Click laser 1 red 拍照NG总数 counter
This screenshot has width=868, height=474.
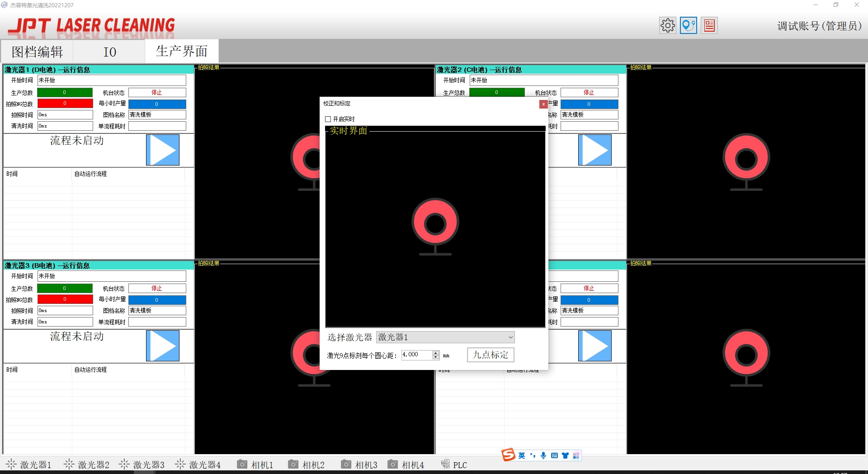pyautogui.click(x=65, y=104)
